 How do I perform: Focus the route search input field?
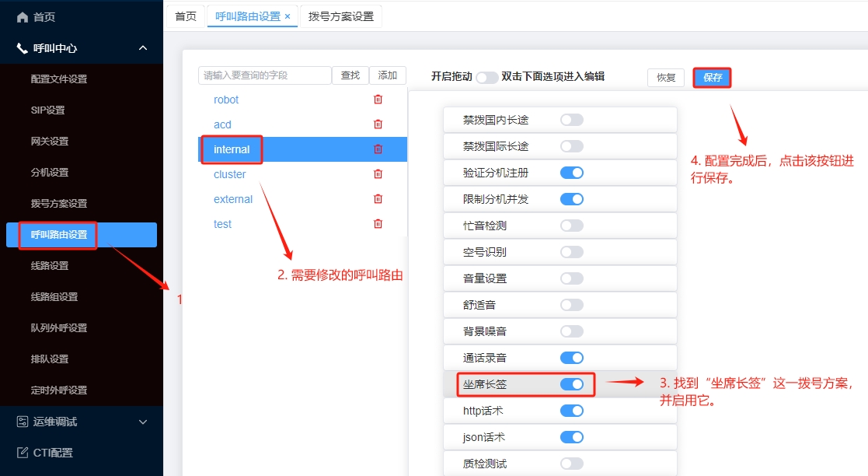(264, 75)
